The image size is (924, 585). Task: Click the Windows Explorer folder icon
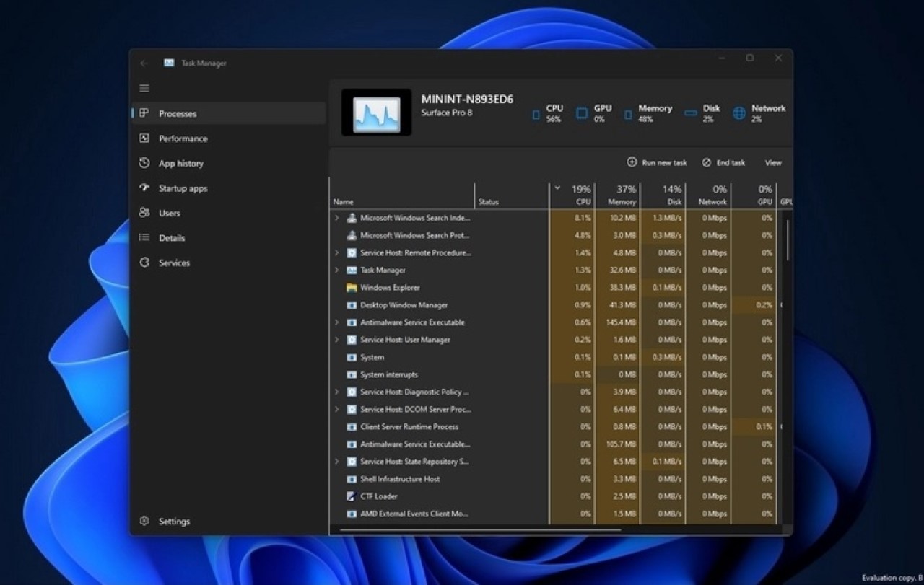(x=352, y=287)
